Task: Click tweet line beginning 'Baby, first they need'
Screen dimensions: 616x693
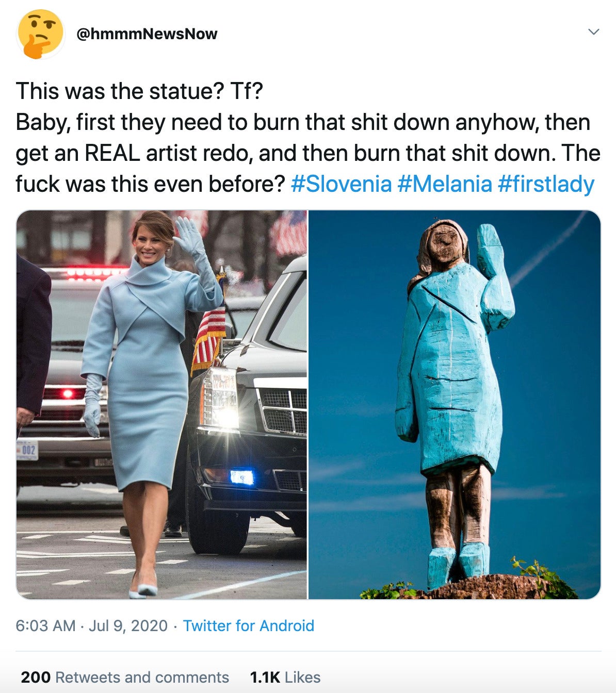Action: [x=303, y=122]
